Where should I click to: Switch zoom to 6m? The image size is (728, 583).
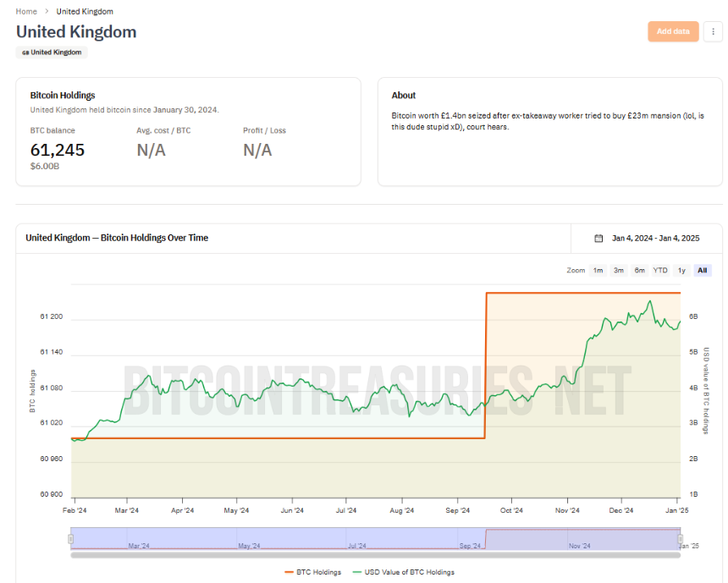point(639,270)
